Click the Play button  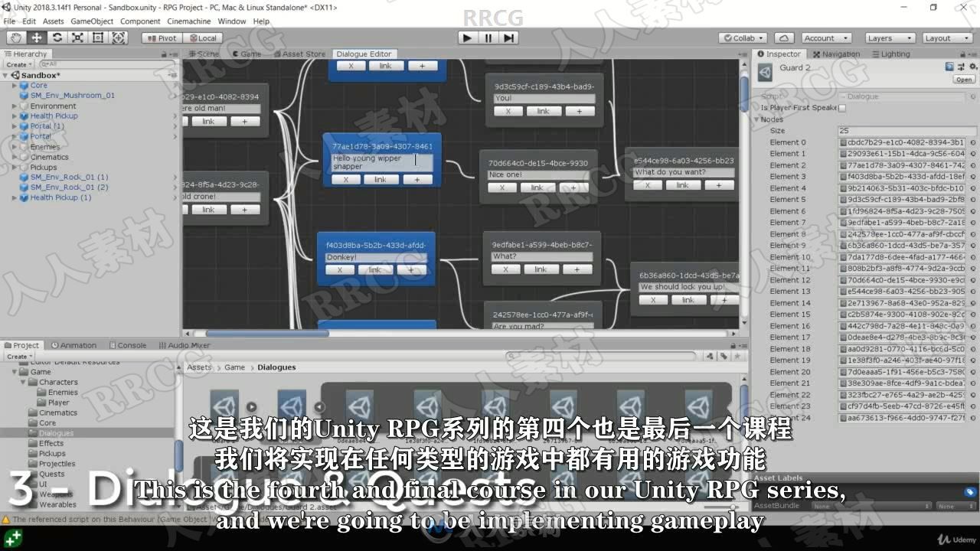click(x=468, y=37)
